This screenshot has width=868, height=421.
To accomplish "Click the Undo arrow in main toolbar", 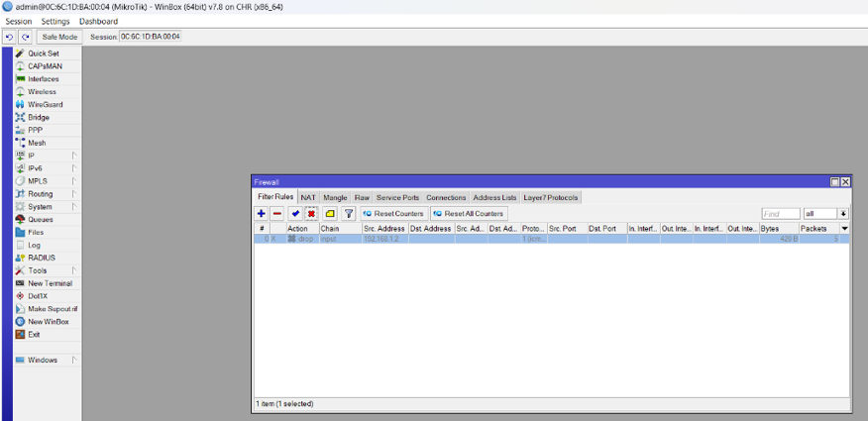I will click(x=10, y=37).
